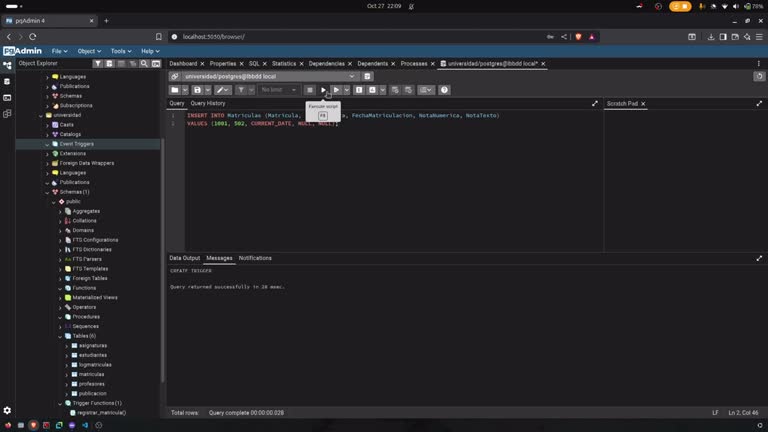This screenshot has height=432, width=768.
Task: Maximize the Scratch Pad panel expand arrows
Action: point(759,103)
